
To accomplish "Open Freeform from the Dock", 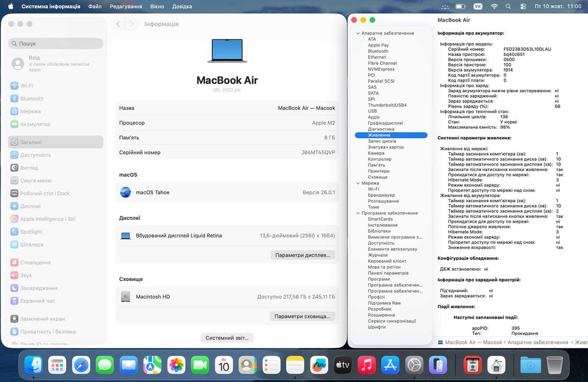I will [319, 365].
